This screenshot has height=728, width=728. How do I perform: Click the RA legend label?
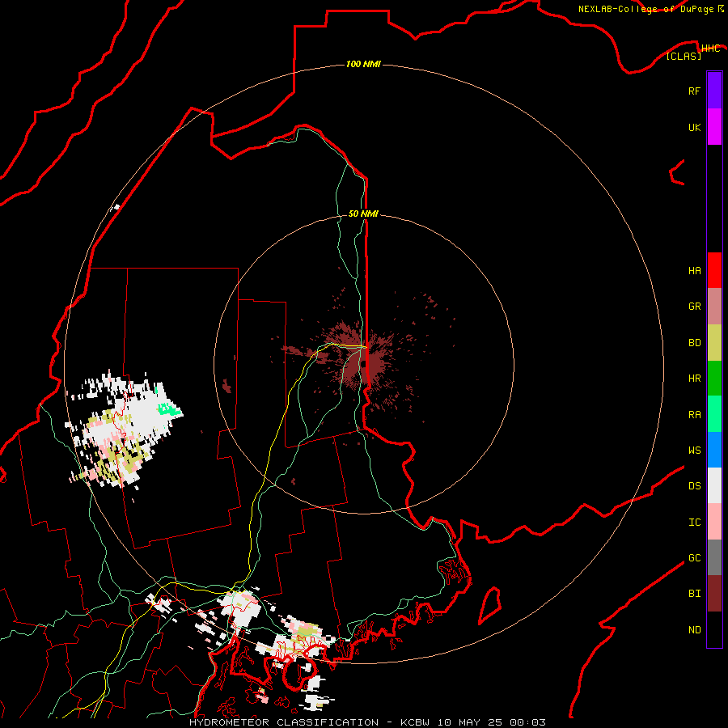pyautogui.click(x=694, y=415)
